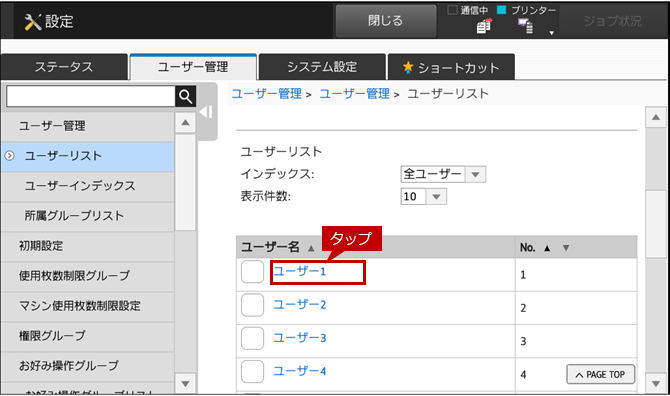Sort No. column descending arrow
This screenshot has width=670, height=396.
point(566,248)
